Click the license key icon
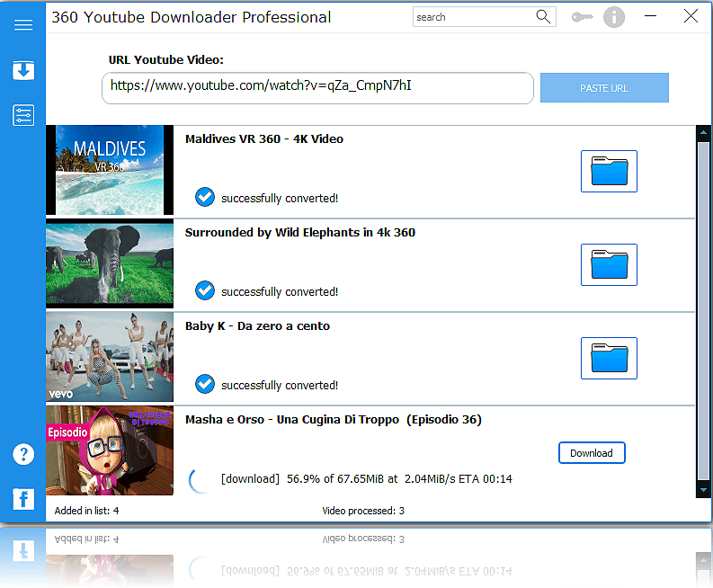The width and height of the screenshot is (713, 588). [582, 17]
